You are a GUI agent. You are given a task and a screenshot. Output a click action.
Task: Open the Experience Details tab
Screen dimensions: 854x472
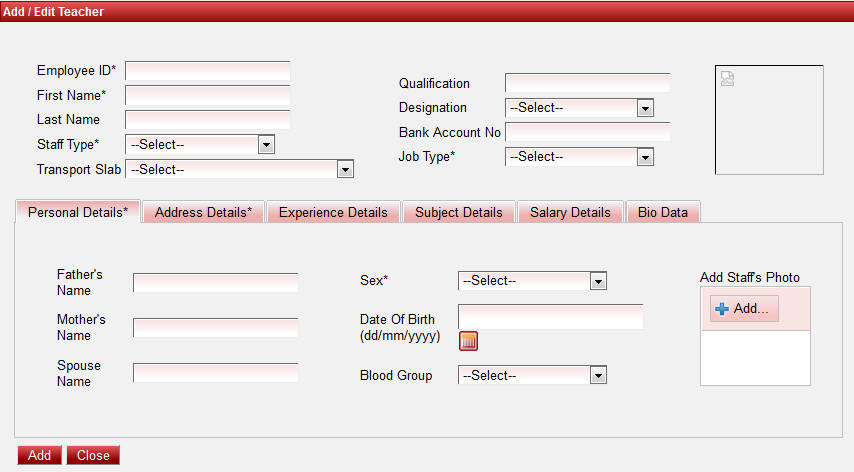click(333, 213)
